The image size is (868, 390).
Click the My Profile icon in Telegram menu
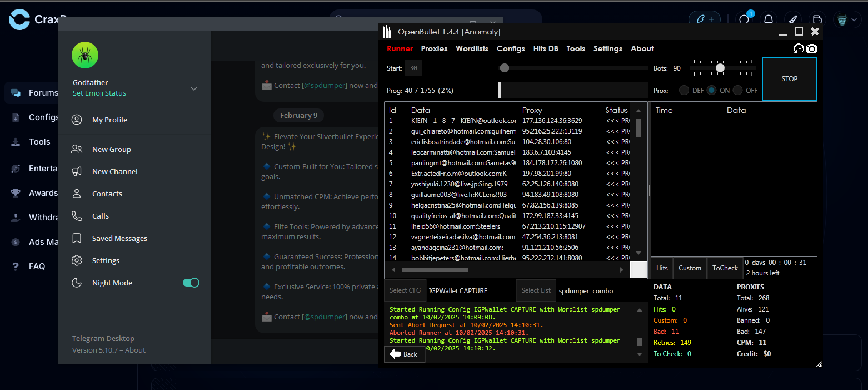(77, 120)
